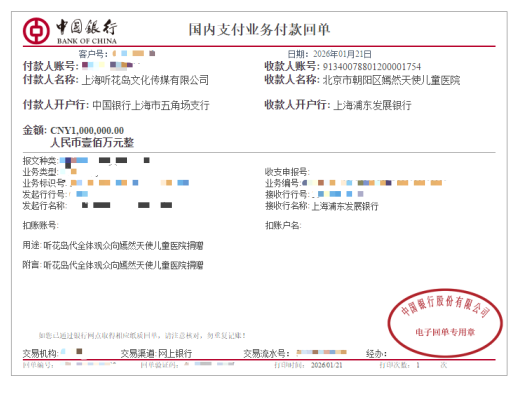Click the receipt title 国内支付业务付款回单
The height and width of the screenshot is (399, 532).
coord(259,29)
